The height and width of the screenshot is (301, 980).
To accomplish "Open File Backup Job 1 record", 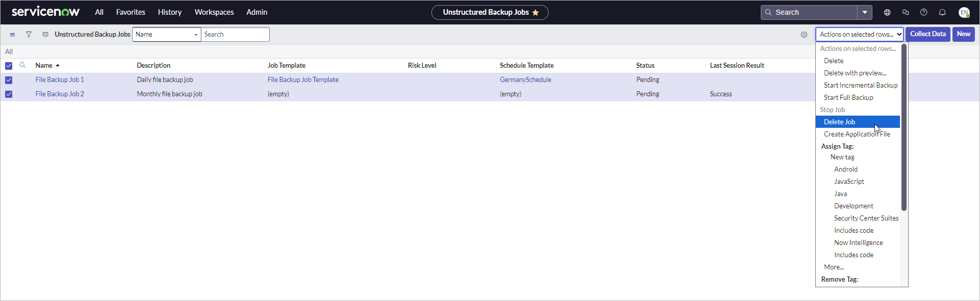I will (60, 80).
